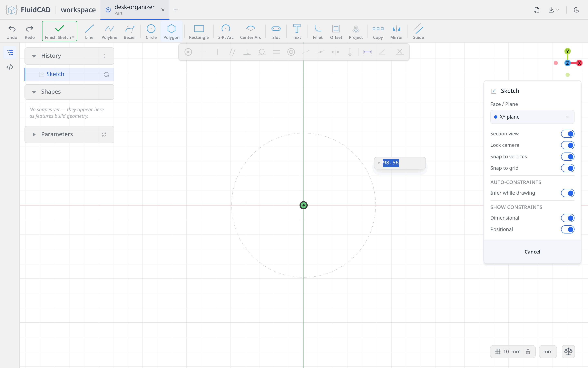
Task: Disable Snap to grid
Action: [x=568, y=168]
